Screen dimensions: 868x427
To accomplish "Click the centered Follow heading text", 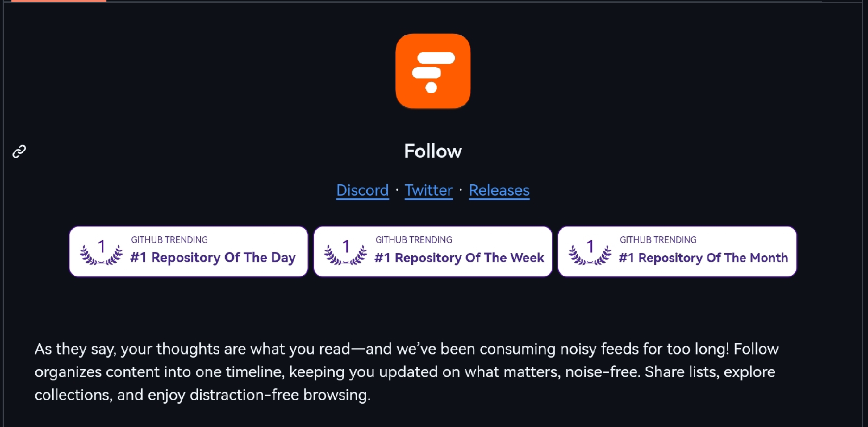I will tap(433, 151).
